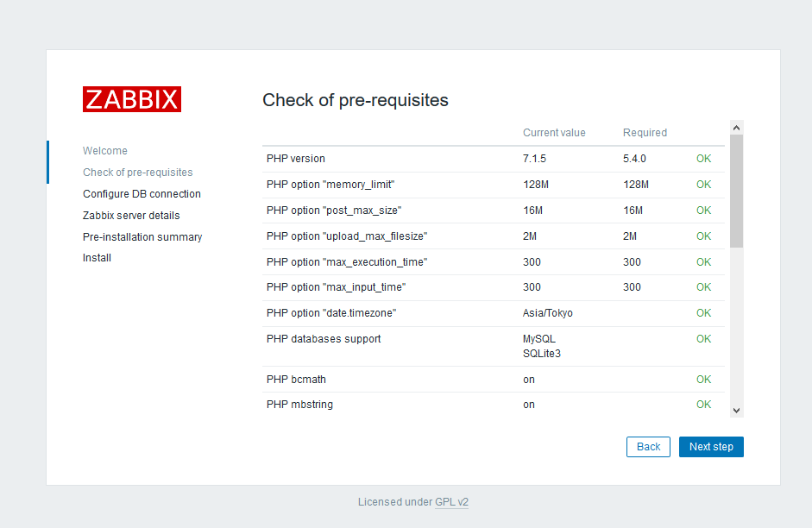
Task: Click the Asia/Tokyo timezone value
Action: [x=547, y=313]
